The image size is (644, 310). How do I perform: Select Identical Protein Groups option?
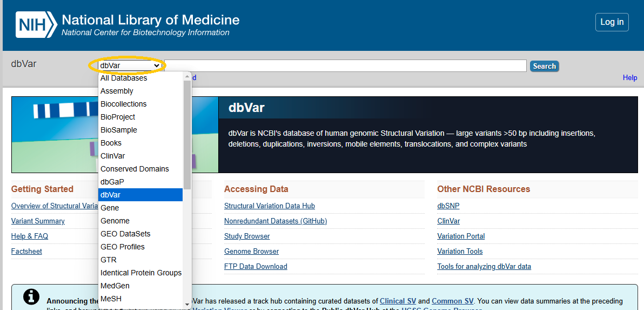tap(140, 273)
